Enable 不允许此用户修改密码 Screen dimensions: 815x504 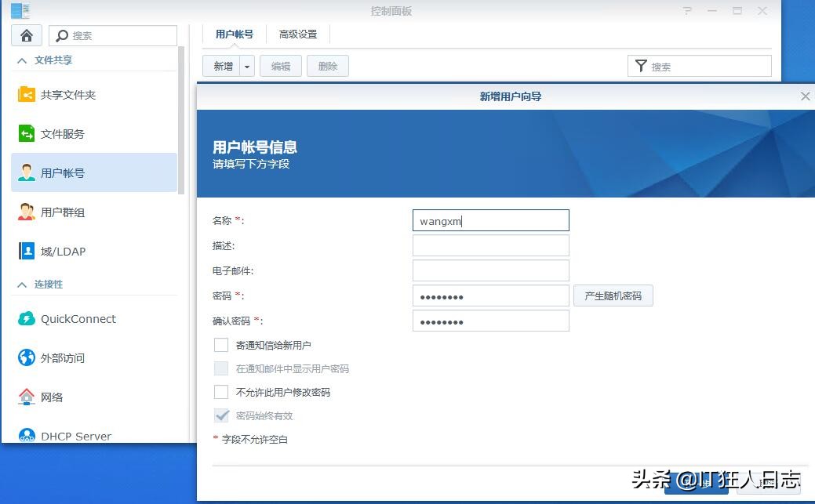[220, 392]
